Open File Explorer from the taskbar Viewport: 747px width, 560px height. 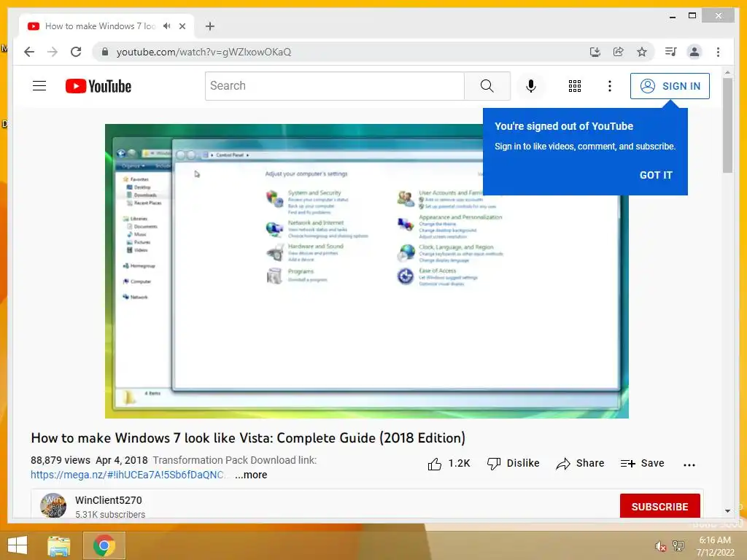(x=59, y=545)
